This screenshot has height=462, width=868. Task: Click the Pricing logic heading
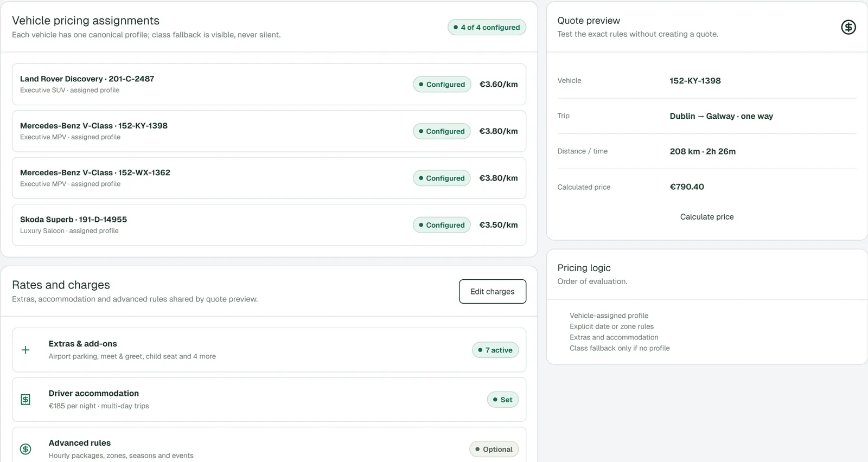pyautogui.click(x=584, y=268)
